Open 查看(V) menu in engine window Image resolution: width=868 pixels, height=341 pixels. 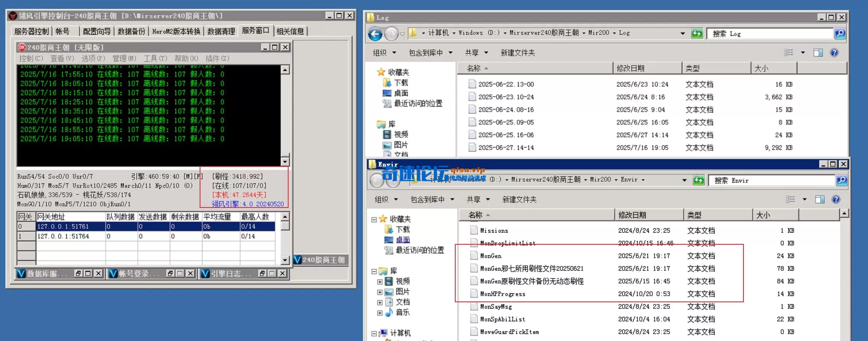(x=62, y=58)
